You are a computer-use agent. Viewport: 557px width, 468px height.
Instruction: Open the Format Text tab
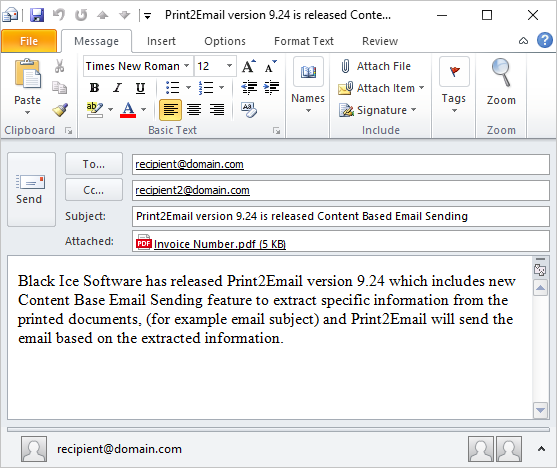tap(304, 41)
